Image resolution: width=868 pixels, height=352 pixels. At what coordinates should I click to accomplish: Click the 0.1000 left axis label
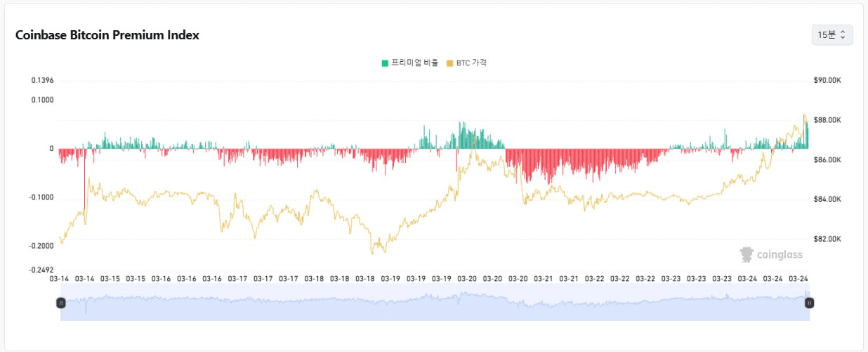(x=42, y=100)
